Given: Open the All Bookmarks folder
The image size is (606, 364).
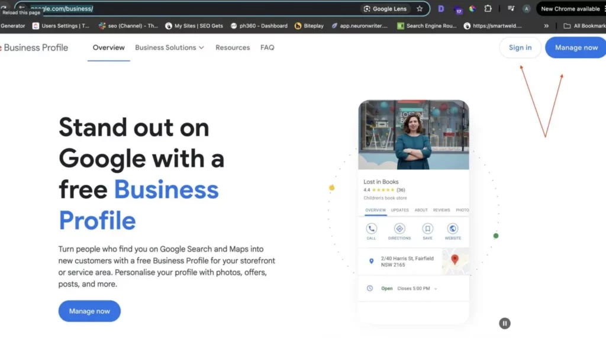Looking at the screenshot, I should (584, 26).
